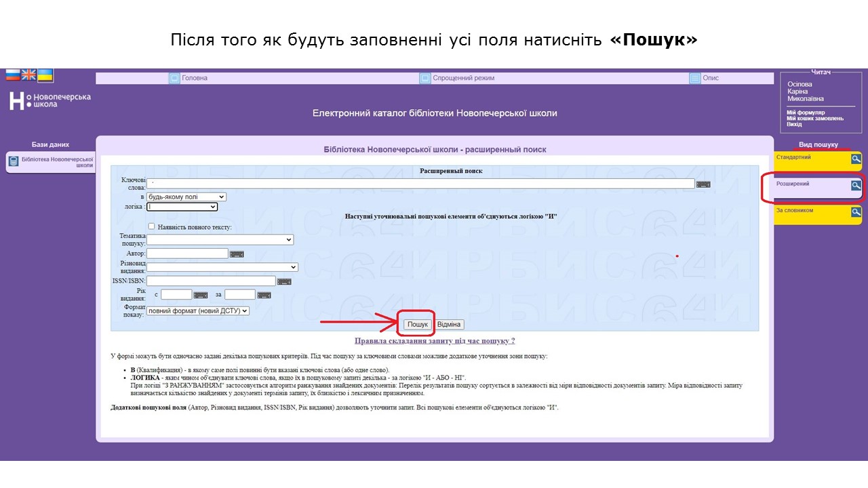Switch to Спрощений режим in top menu
868x488 pixels.
pos(463,78)
